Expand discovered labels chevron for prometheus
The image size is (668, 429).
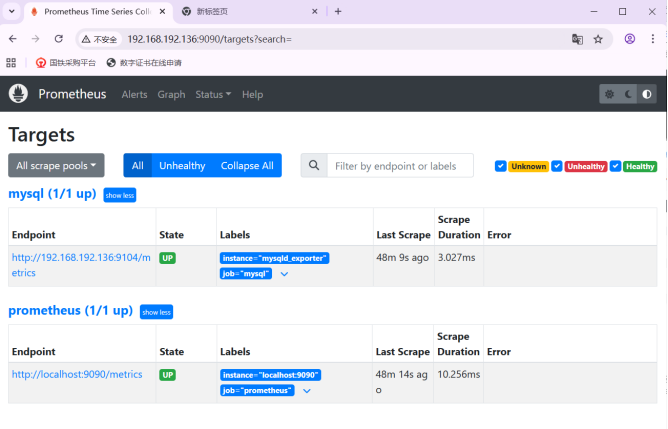pos(307,391)
